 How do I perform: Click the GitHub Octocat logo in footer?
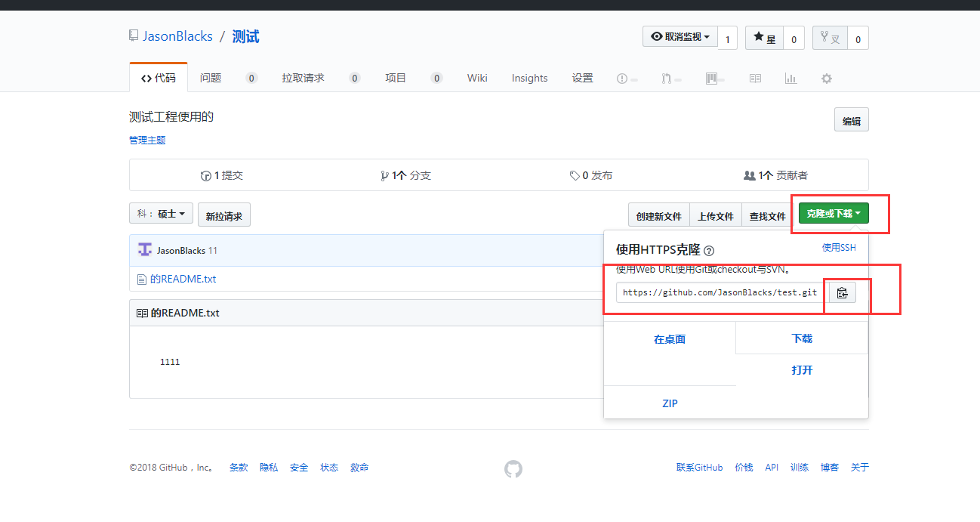[513, 469]
